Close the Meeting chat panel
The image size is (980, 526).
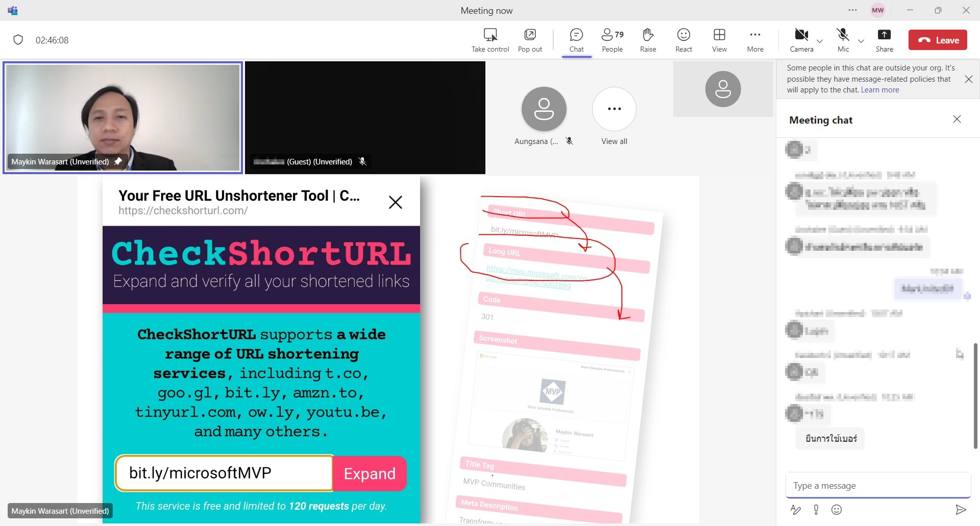(x=957, y=119)
